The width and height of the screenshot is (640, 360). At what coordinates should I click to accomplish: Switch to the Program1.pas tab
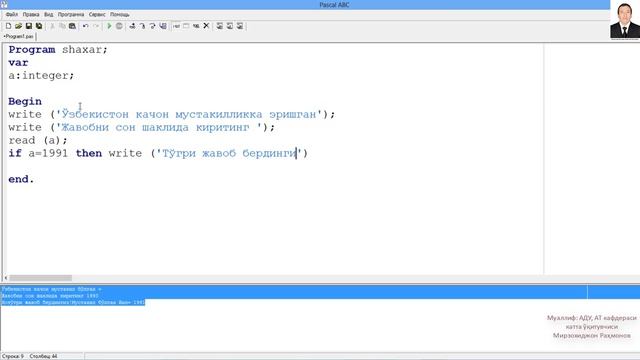tap(18, 36)
